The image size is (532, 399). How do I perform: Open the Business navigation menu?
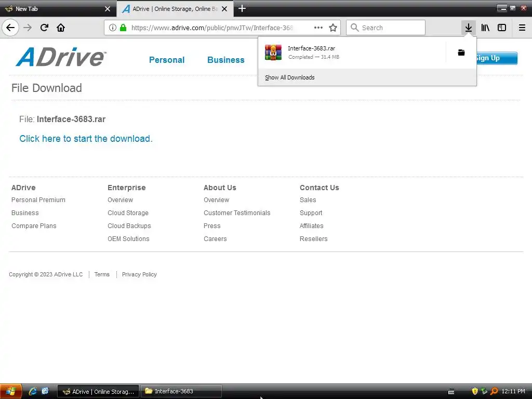(x=225, y=60)
